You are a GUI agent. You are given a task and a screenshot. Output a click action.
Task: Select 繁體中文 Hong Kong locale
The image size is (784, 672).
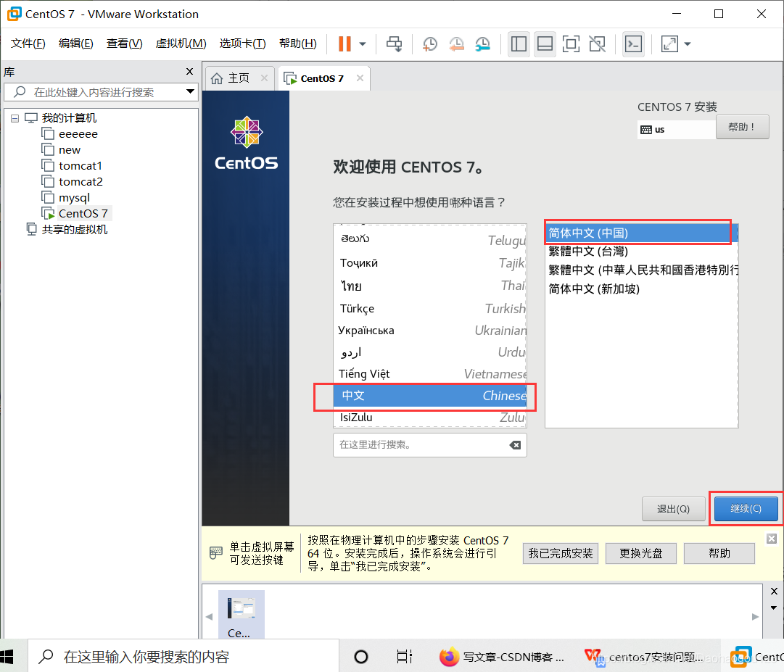coord(642,270)
